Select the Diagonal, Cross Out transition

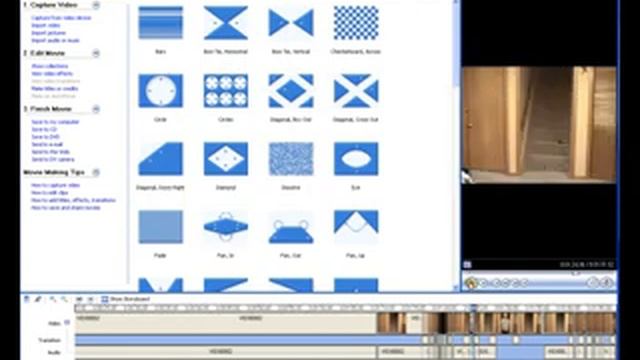[x=356, y=91]
